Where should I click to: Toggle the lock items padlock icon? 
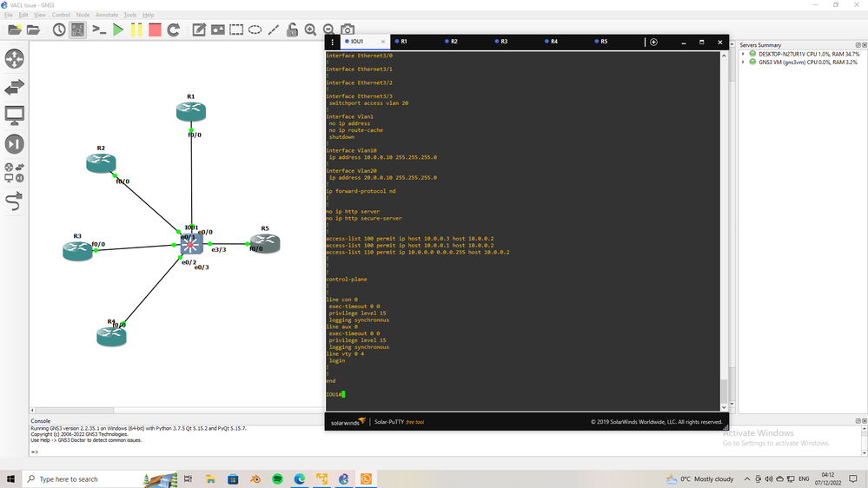click(x=292, y=30)
